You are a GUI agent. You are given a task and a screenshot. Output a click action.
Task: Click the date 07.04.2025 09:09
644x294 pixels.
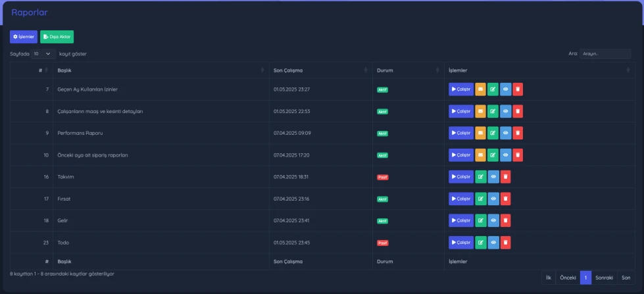[x=292, y=133]
